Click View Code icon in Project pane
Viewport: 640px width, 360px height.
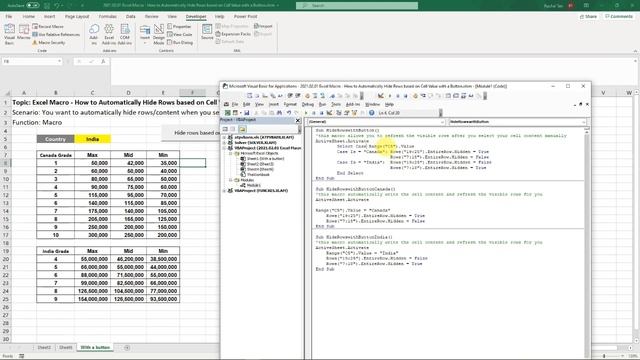click(x=225, y=129)
